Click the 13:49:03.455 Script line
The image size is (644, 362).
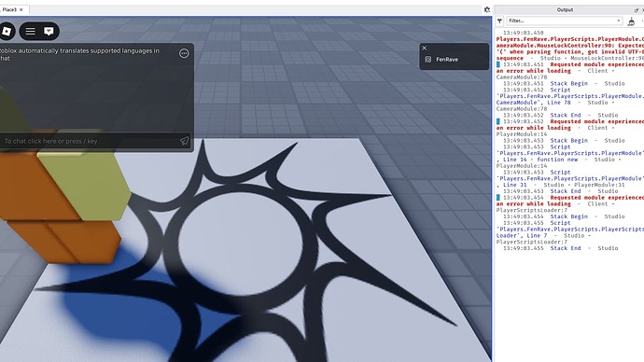click(537, 223)
